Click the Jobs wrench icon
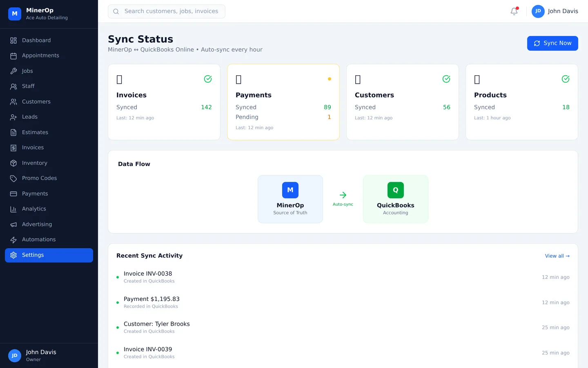This screenshot has width=588, height=368. click(x=13, y=71)
